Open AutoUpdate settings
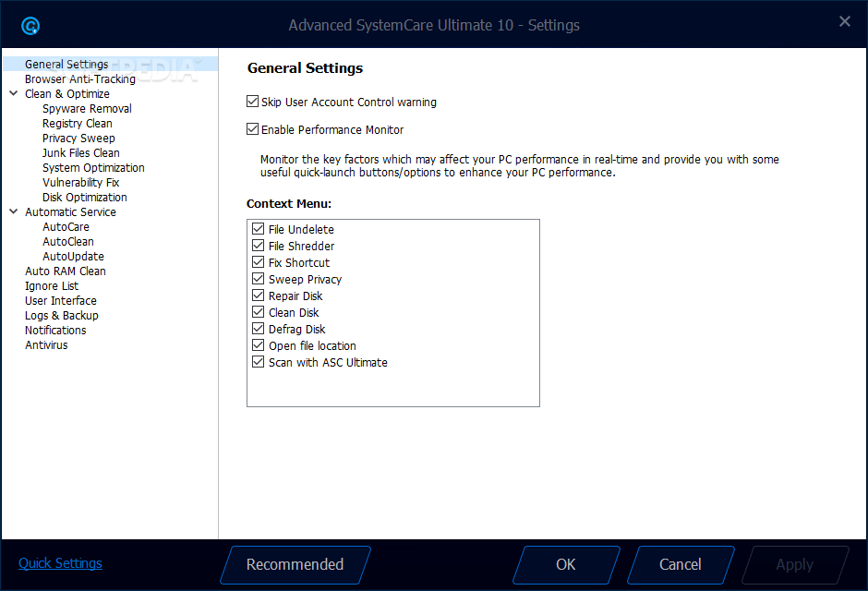Image resolution: width=868 pixels, height=591 pixels. (73, 256)
